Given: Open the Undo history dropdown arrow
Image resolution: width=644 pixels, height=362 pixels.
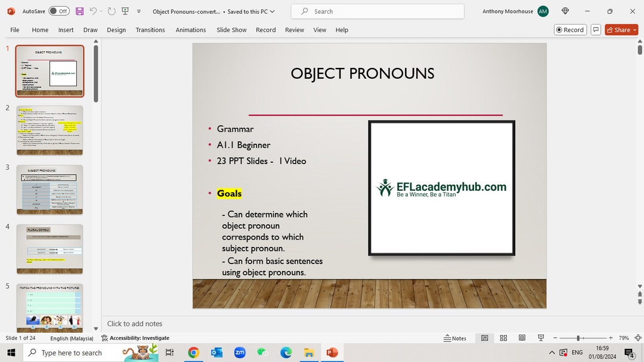Looking at the screenshot, I should click(x=100, y=11).
